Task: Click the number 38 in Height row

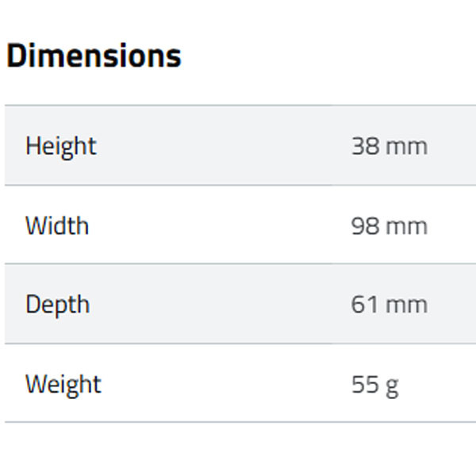Action: pyautogui.click(x=365, y=146)
